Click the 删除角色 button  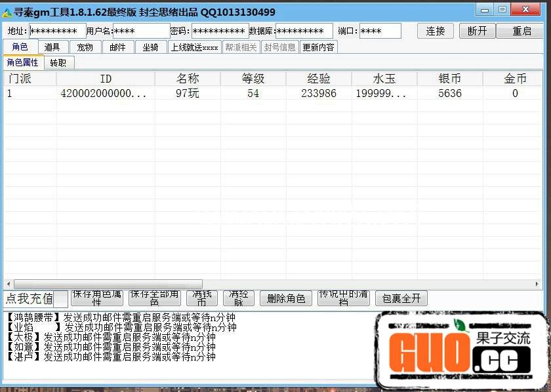pos(287,299)
